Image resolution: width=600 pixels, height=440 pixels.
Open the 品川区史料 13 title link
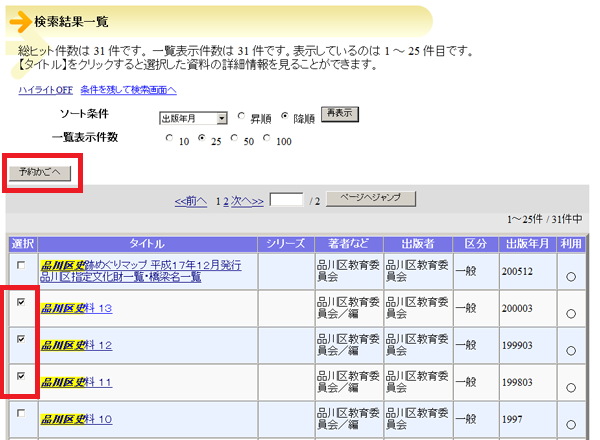point(77,308)
